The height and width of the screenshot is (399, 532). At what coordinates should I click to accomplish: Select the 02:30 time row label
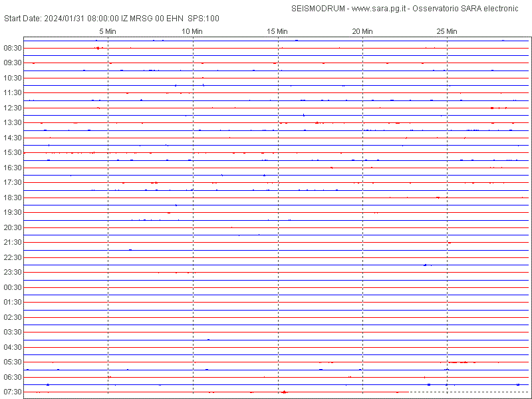tap(13, 317)
